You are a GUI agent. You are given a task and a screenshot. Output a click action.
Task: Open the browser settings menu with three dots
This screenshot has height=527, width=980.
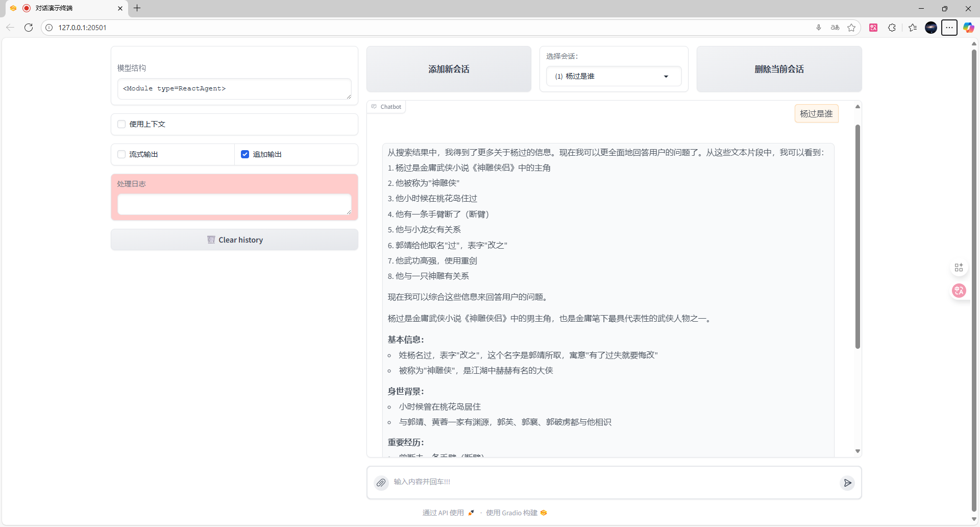click(x=949, y=28)
